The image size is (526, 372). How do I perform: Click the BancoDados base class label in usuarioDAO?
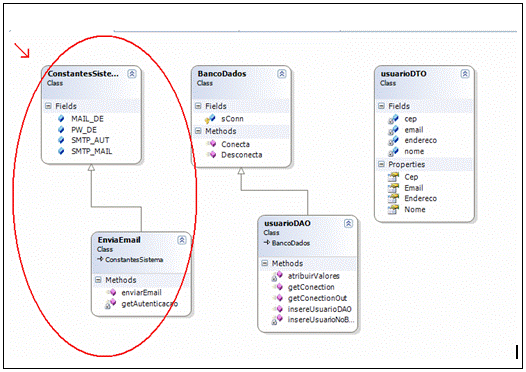click(291, 243)
